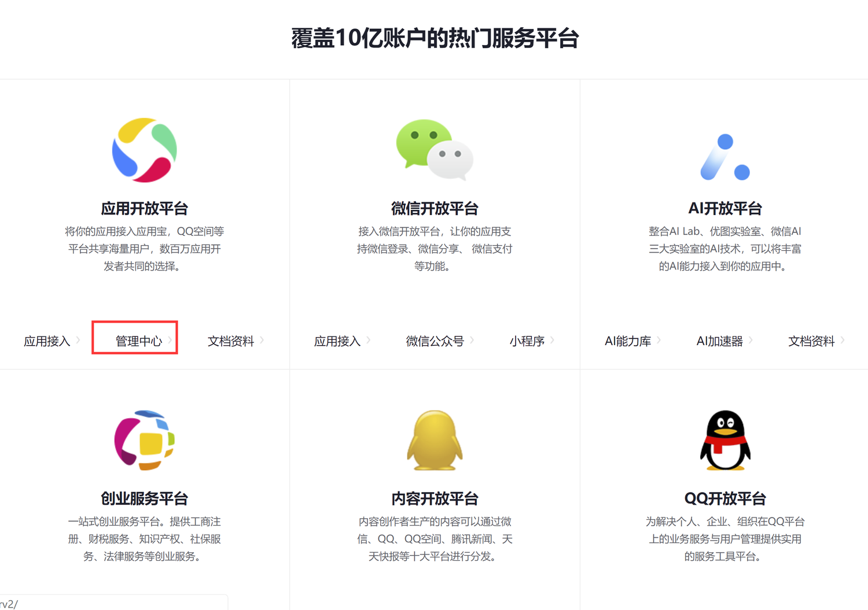Click description starting 整合AI Lab

tap(725, 249)
